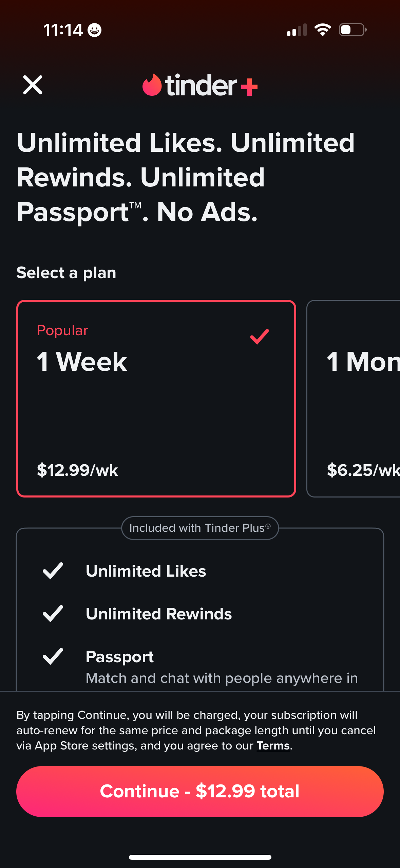The height and width of the screenshot is (868, 400).
Task: Select the 1 Week plan card
Action: tap(156, 398)
